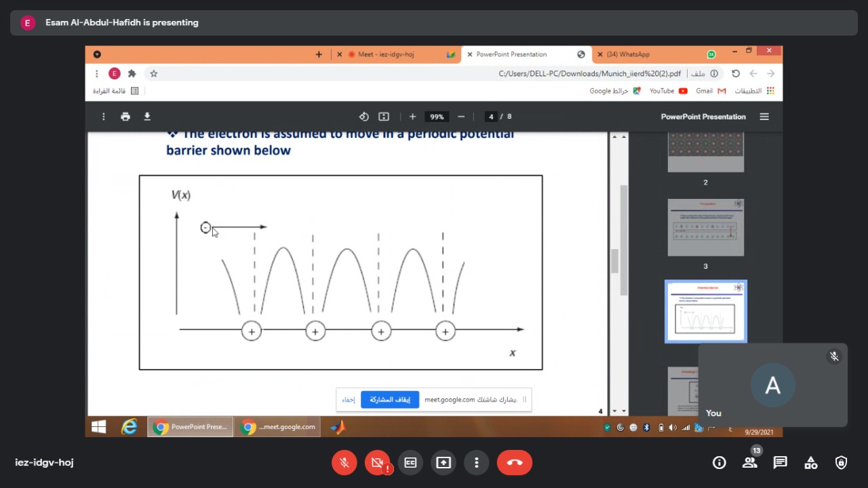Close the Meet browser tab
The image size is (868, 488).
(x=340, y=54)
